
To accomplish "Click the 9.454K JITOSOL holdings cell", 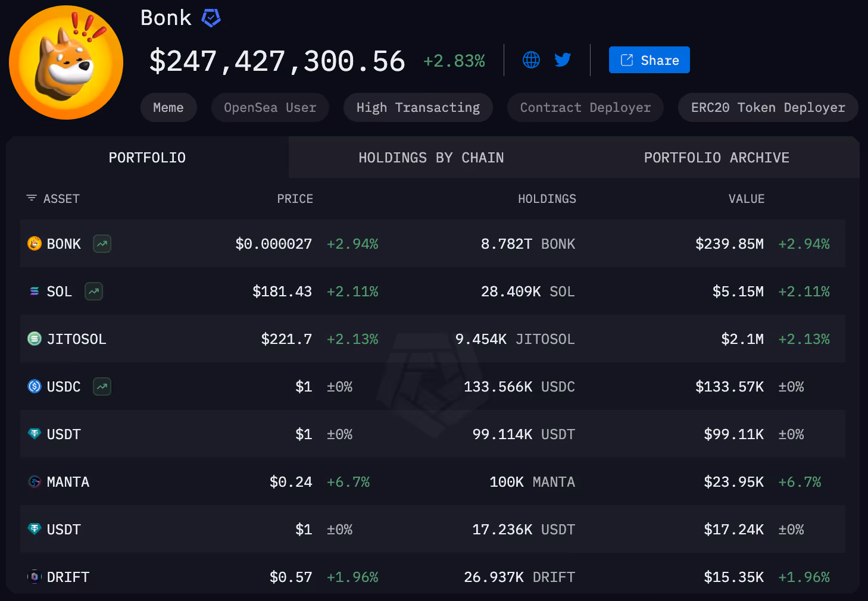I will (515, 339).
